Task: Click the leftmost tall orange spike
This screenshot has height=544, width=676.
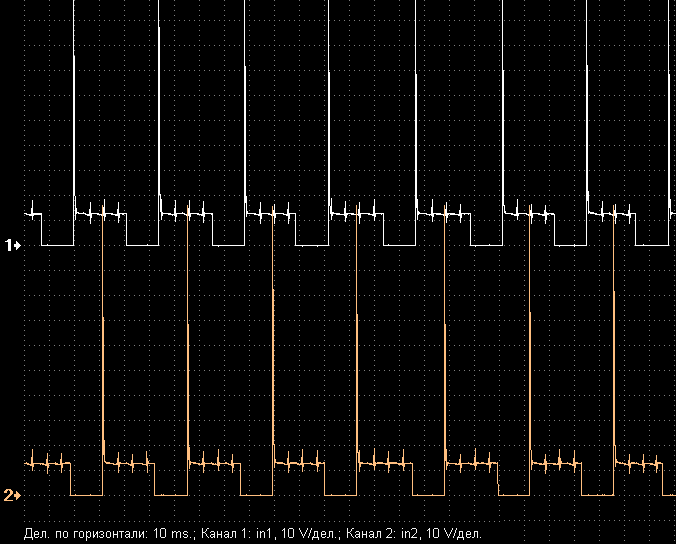Action: pyautogui.click(x=103, y=330)
